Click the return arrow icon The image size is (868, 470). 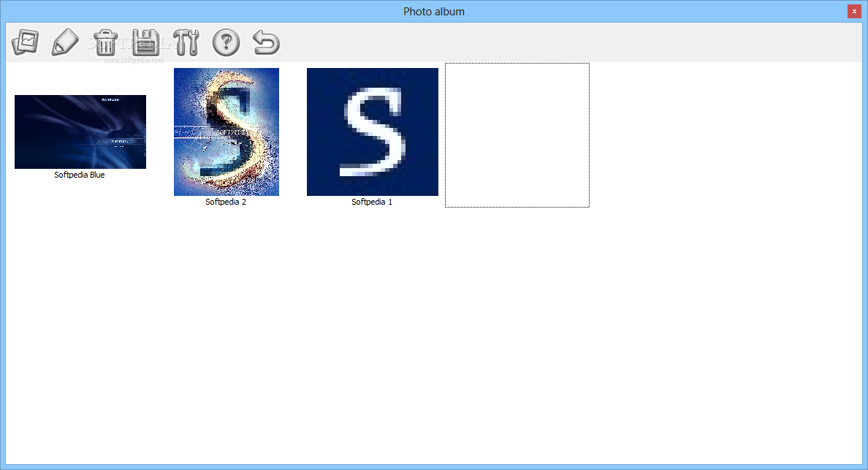pos(266,42)
